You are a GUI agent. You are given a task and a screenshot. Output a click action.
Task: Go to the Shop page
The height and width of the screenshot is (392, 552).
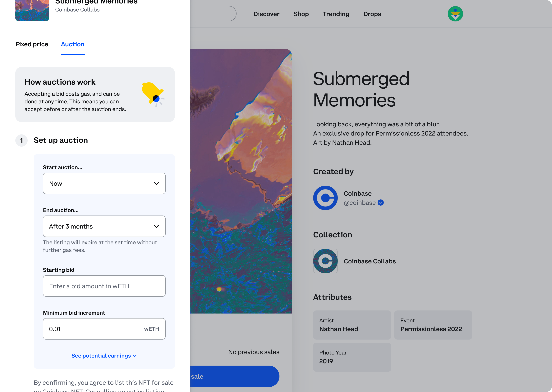pyautogui.click(x=301, y=14)
